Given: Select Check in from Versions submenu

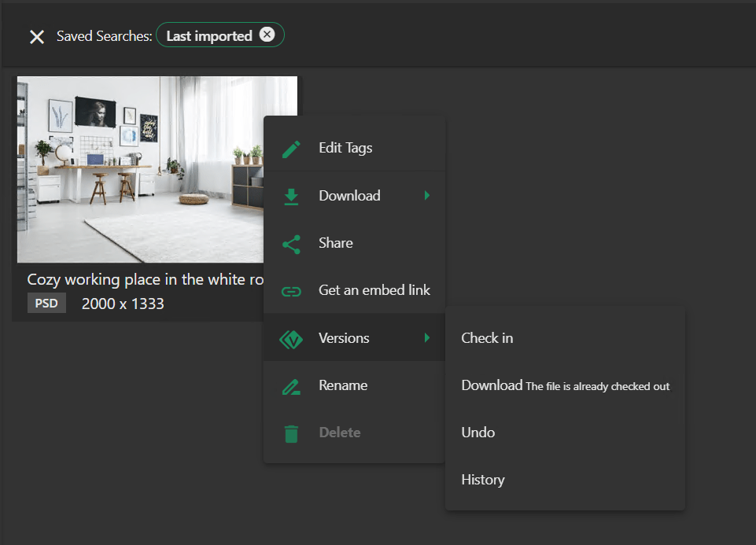Looking at the screenshot, I should click(487, 338).
